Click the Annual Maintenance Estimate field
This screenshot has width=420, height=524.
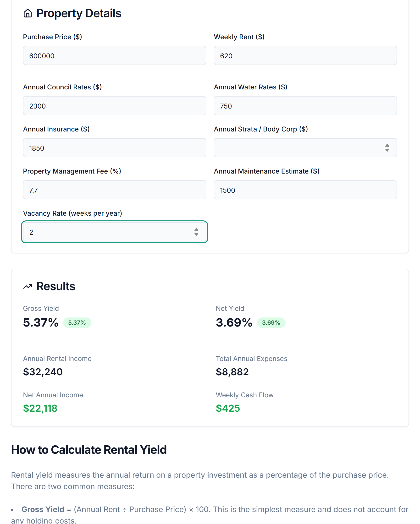305,190
